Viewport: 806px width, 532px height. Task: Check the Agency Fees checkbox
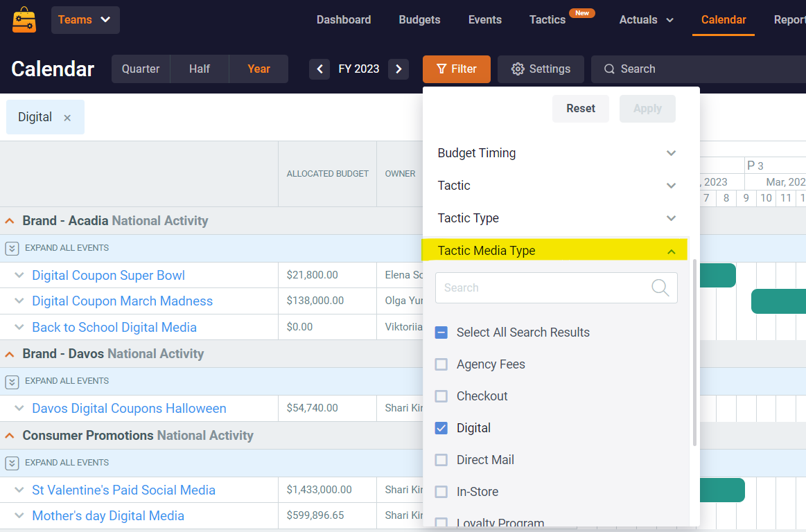[441, 364]
